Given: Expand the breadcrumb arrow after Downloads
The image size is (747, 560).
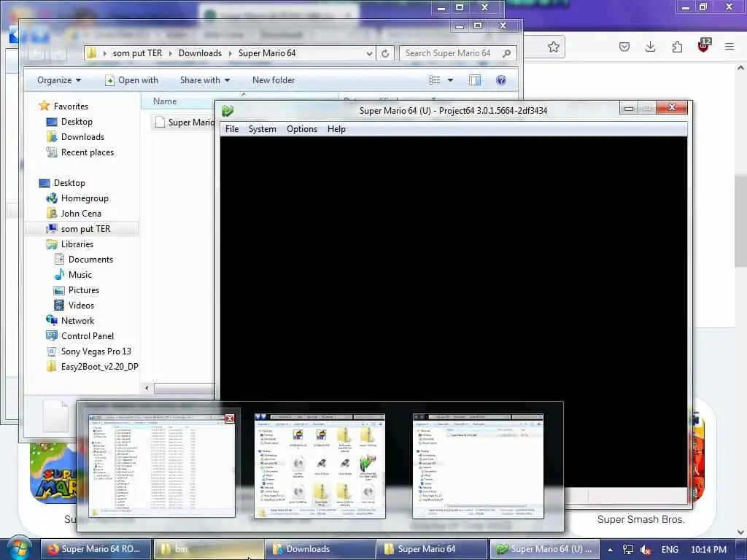Looking at the screenshot, I should [231, 53].
